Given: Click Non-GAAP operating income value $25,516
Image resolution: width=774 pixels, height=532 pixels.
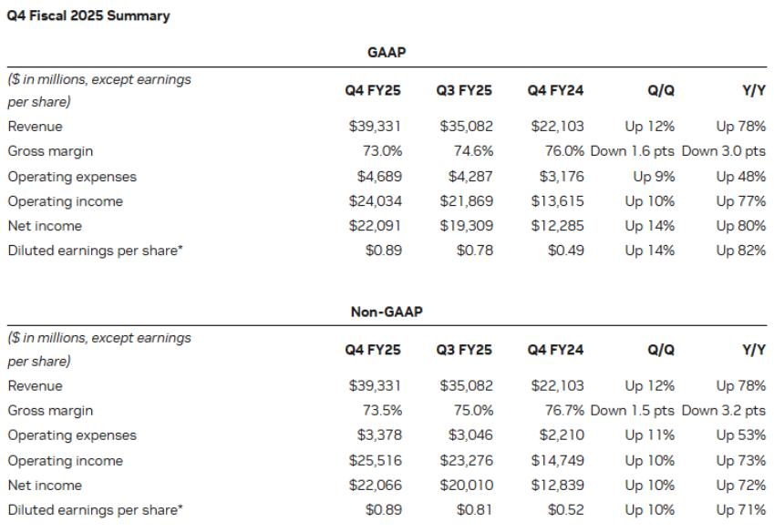Looking at the screenshot, I should [375, 461].
